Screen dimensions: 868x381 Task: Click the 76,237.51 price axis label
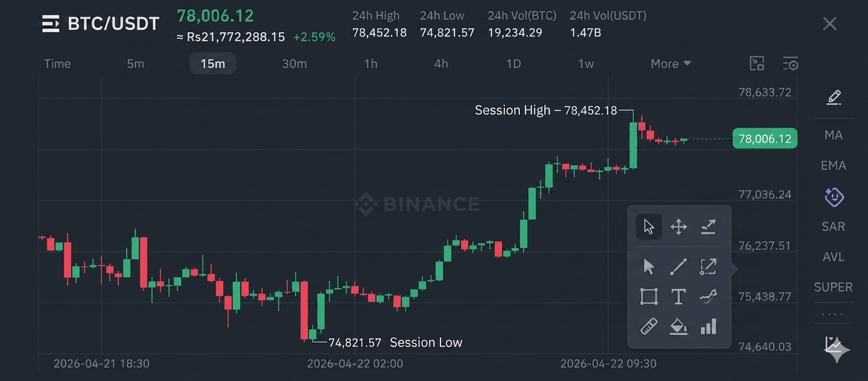click(765, 245)
